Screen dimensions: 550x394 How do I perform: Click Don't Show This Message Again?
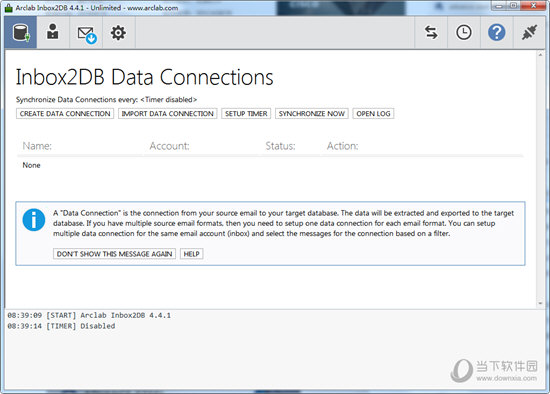[114, 254]
